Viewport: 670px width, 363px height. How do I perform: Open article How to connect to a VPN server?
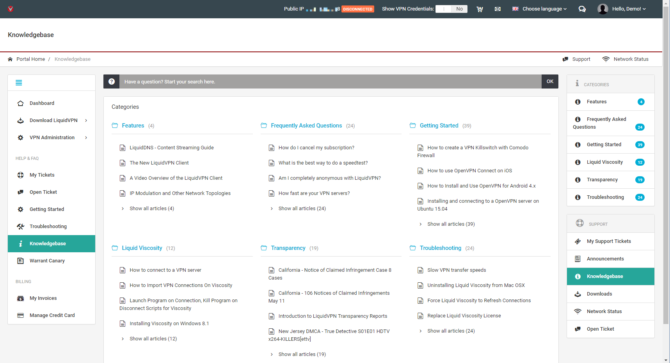[165, 270]
